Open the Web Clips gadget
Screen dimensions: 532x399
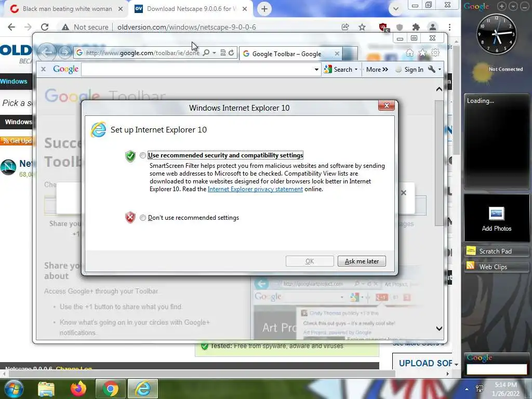point(496,267)
